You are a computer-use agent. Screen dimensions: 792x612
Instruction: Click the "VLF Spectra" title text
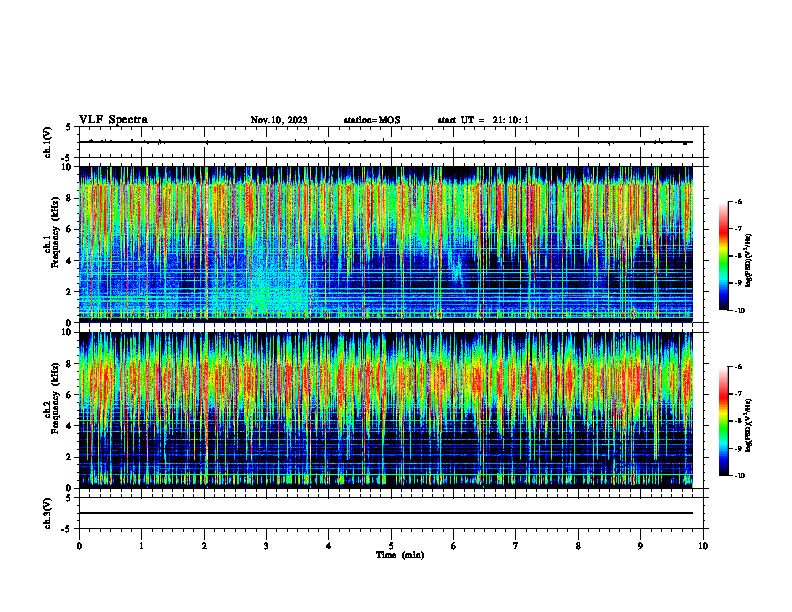tap(113, 120)
